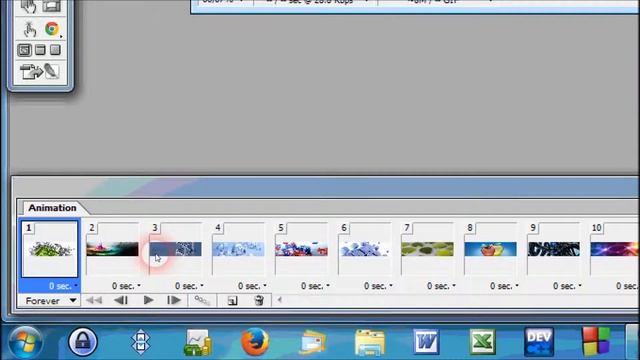
Task: Launch Firefox from the taskbar
Action: [x=255, y=342]
